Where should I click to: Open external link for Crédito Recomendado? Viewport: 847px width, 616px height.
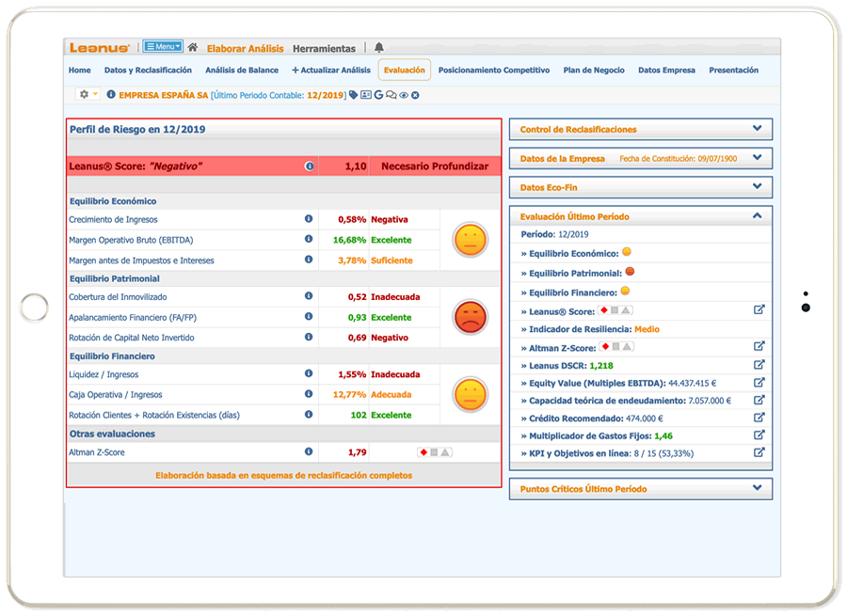point(759,418)
